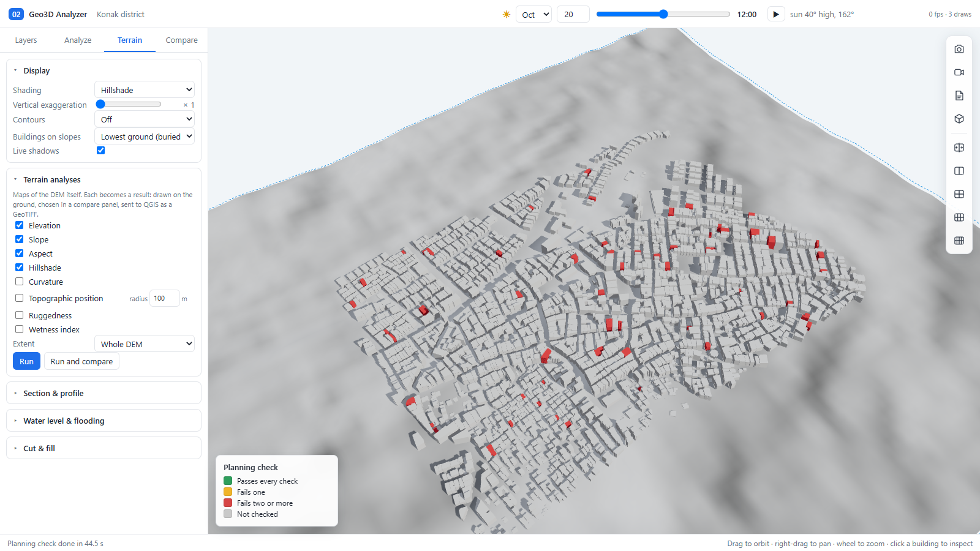Open the Extent dropdown

click(145, 344)
